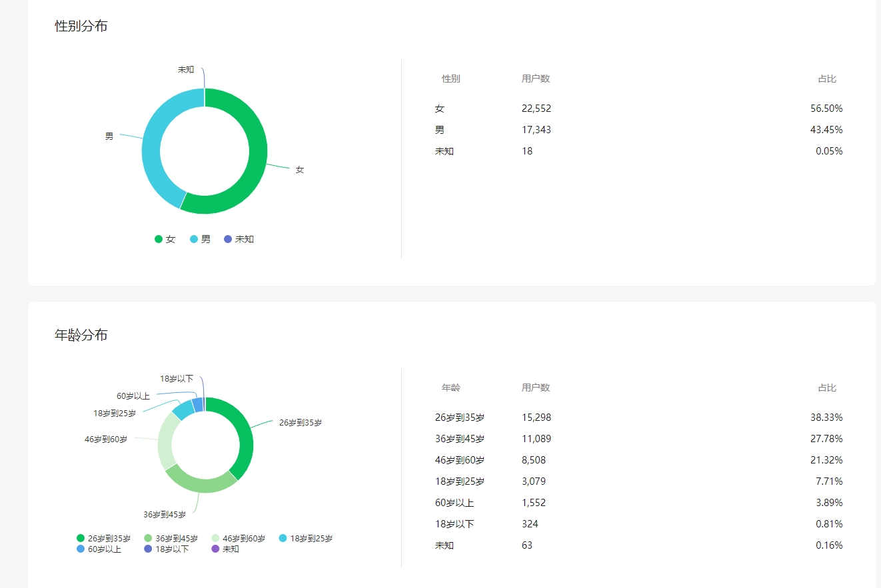This screenshot has height=588, width=881.
Task: Select the 3,079 user count cell
Action: (534, 481)
